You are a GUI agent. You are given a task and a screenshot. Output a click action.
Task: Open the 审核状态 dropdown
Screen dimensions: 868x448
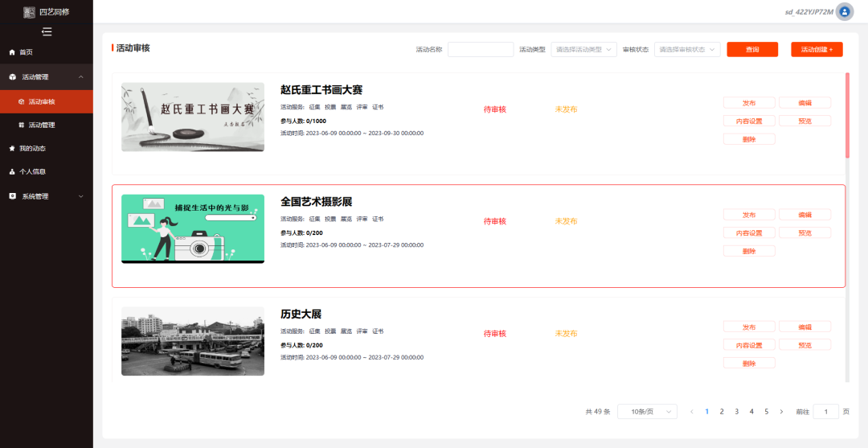(x=687, y=49)
